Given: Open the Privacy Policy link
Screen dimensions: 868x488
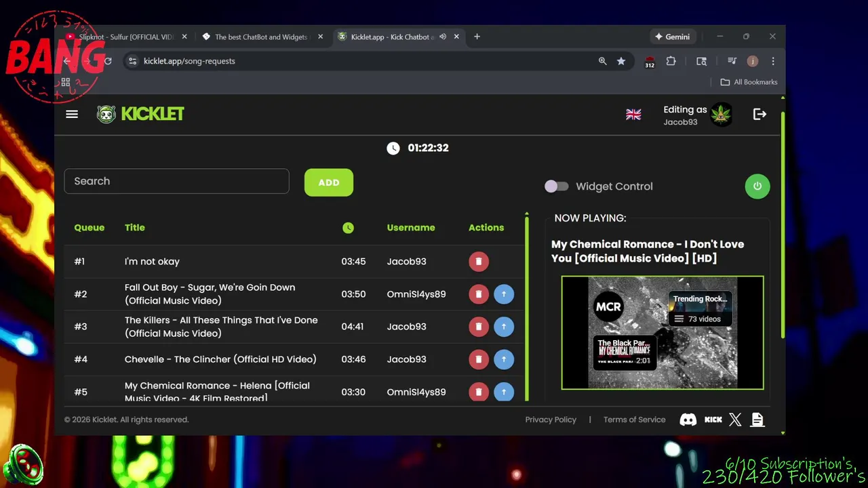Looking at the screenshot, I should [551, 420].
